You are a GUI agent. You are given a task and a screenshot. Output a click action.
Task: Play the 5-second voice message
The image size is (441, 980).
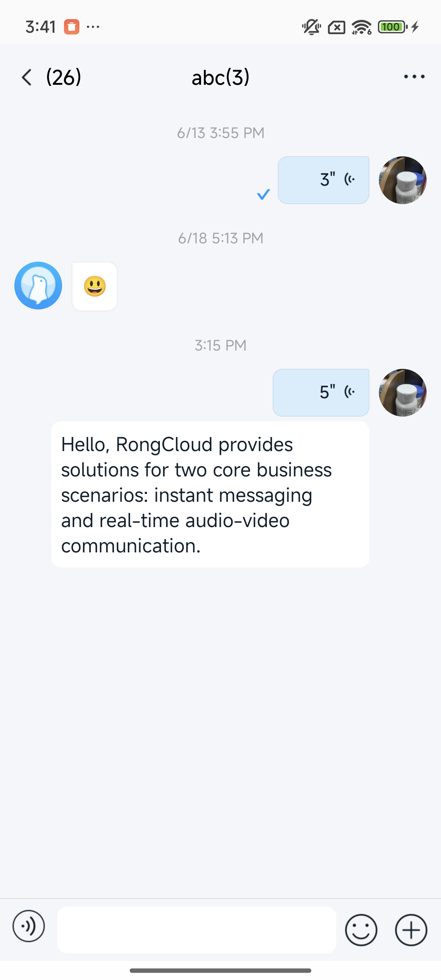pos(321,393)
